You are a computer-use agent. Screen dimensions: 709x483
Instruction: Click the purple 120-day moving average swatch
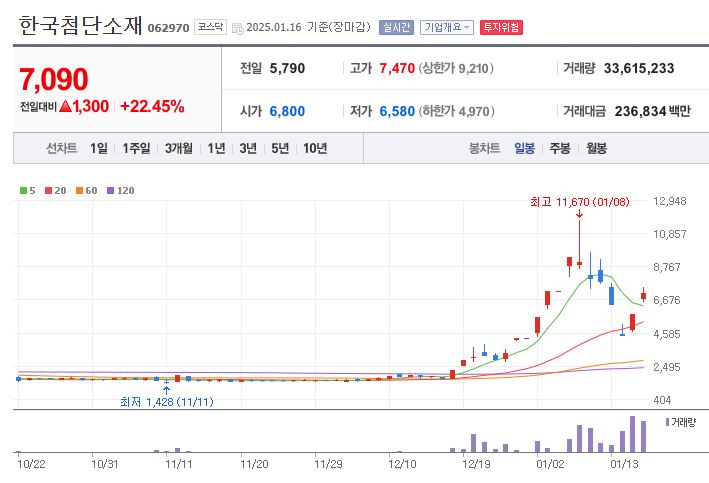(x=111, y=191)
